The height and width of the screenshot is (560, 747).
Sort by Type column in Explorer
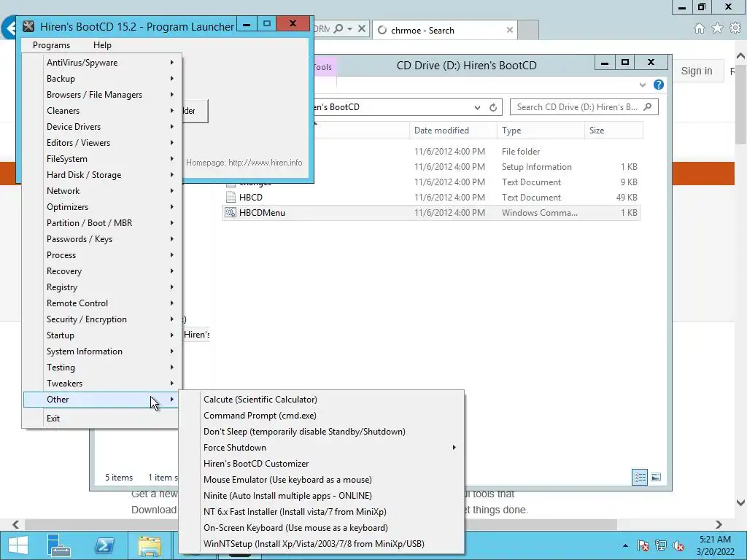(541, 131)
